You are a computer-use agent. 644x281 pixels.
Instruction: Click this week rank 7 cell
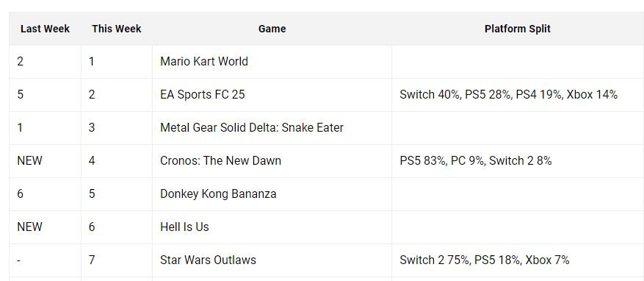point(117,260)
